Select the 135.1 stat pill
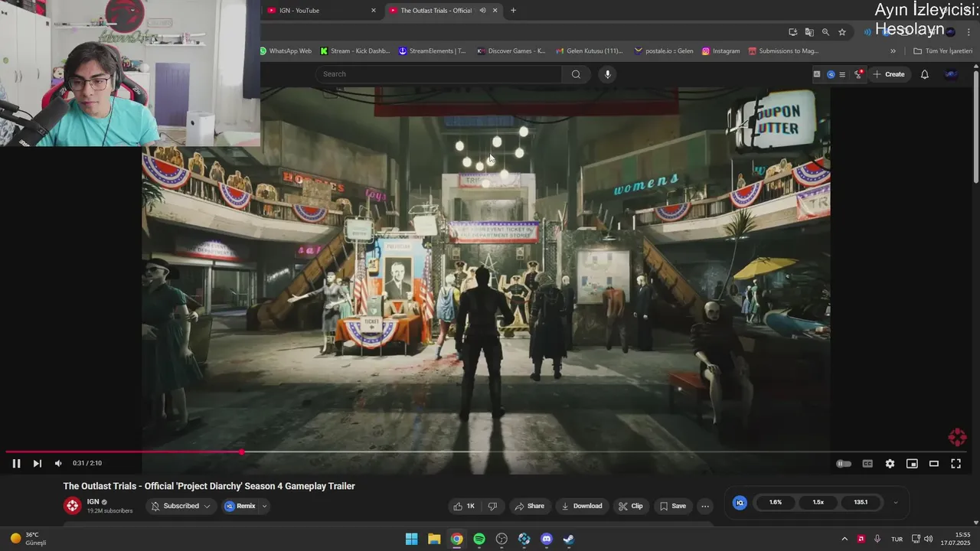This screenshot has height=551, width=980. [861, 503]
